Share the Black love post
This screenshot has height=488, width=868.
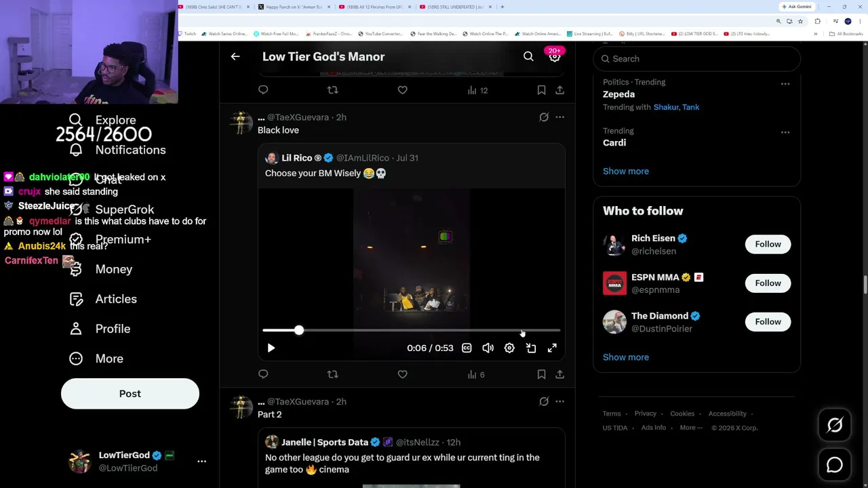(559, 374)
